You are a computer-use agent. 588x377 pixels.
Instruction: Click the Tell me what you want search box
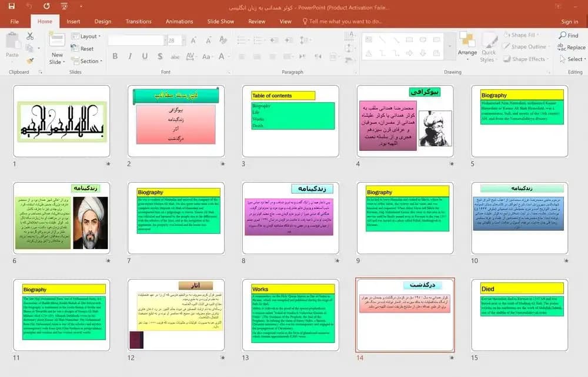point(342,21)
